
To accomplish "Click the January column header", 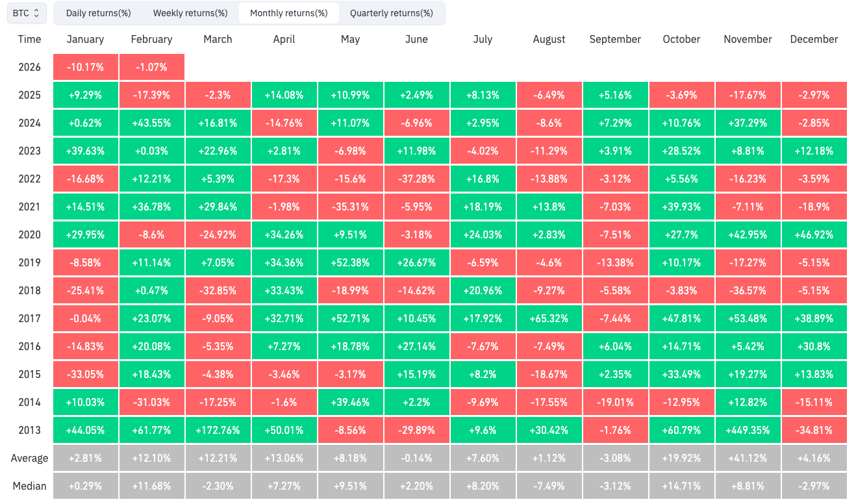I will (x=85, y=39).
